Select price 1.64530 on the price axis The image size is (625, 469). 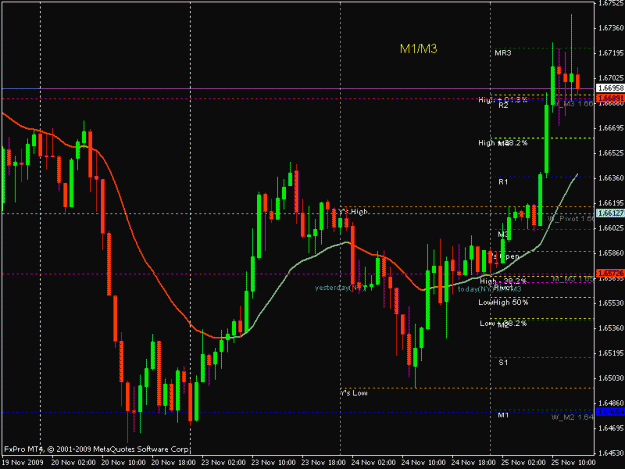pos(611,453)
